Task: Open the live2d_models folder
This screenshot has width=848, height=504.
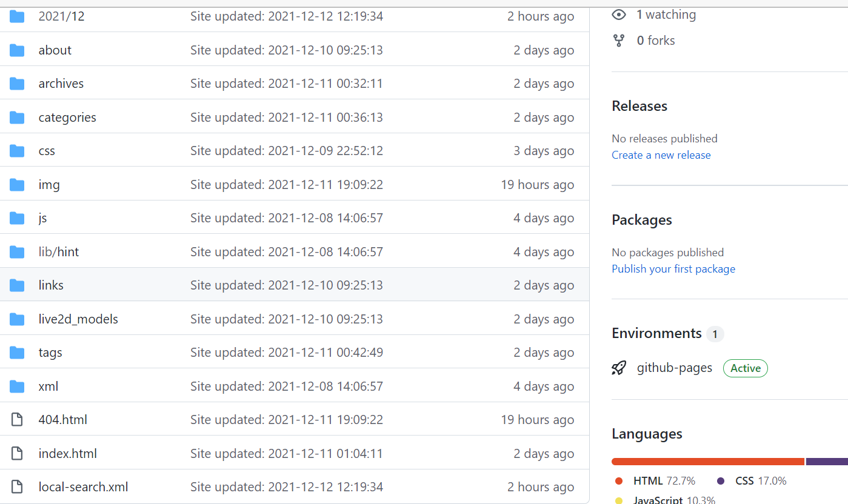Action: point(78,319)
